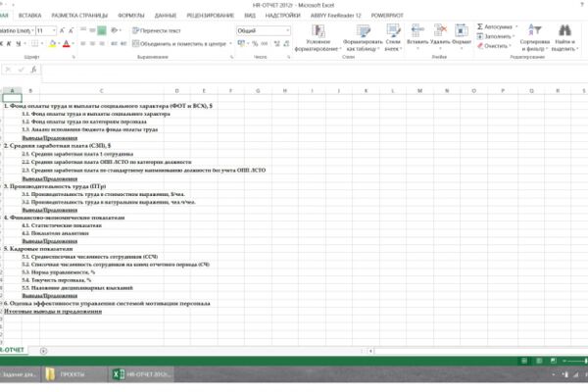Open the ДАННЫЕ ribbon tab
The image size is (588, 392).
coord(166,16)
